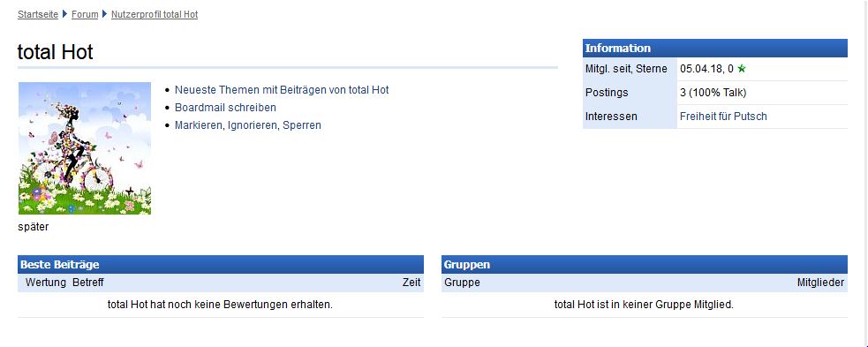Viewport: 868px width, 347px height.
Task: Sort by the Wertung column header
Action: tap(46, 283)
